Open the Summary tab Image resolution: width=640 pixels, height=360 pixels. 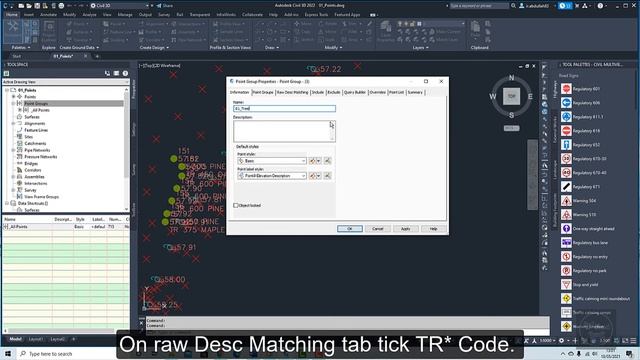click(x=415, y=93)
